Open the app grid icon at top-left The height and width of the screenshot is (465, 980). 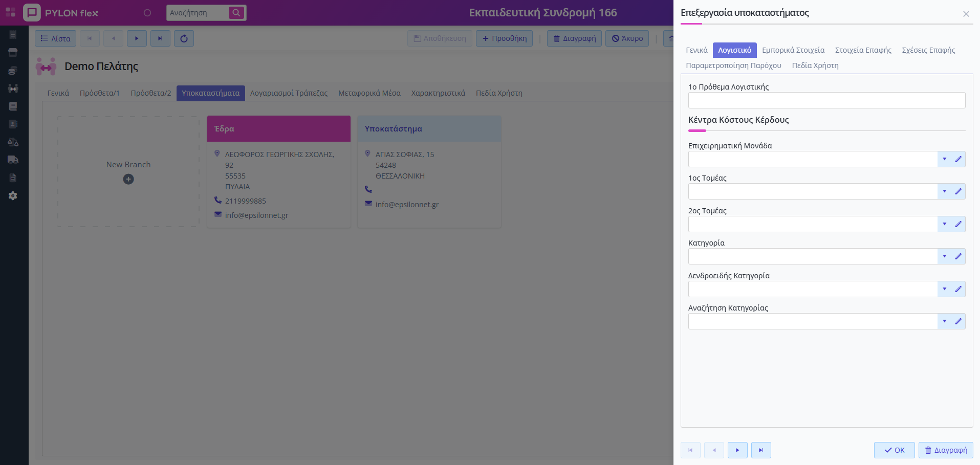(10, 12)
